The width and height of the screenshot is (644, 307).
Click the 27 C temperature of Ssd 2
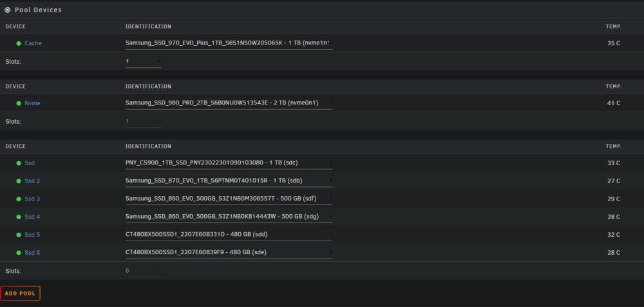[614, 181]
